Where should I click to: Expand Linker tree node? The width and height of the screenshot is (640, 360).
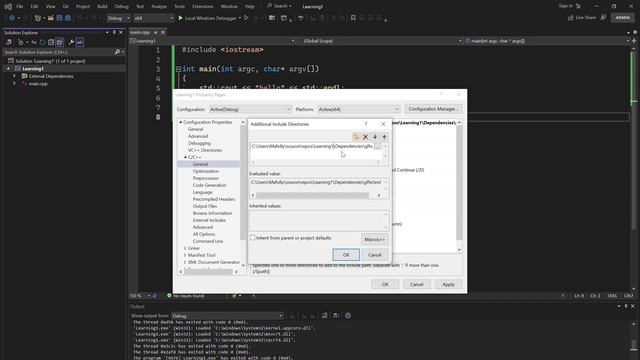click(185, 248)
